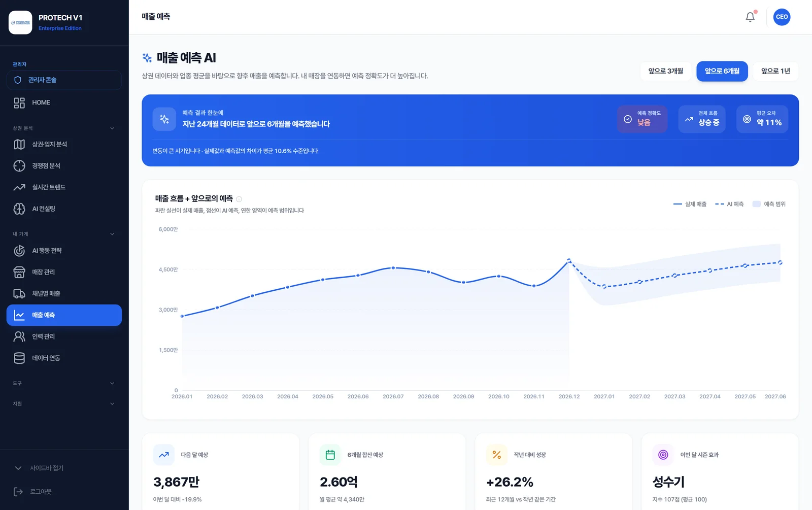
Task: Click the notification bell icon
Action: [x=750, y=17]
